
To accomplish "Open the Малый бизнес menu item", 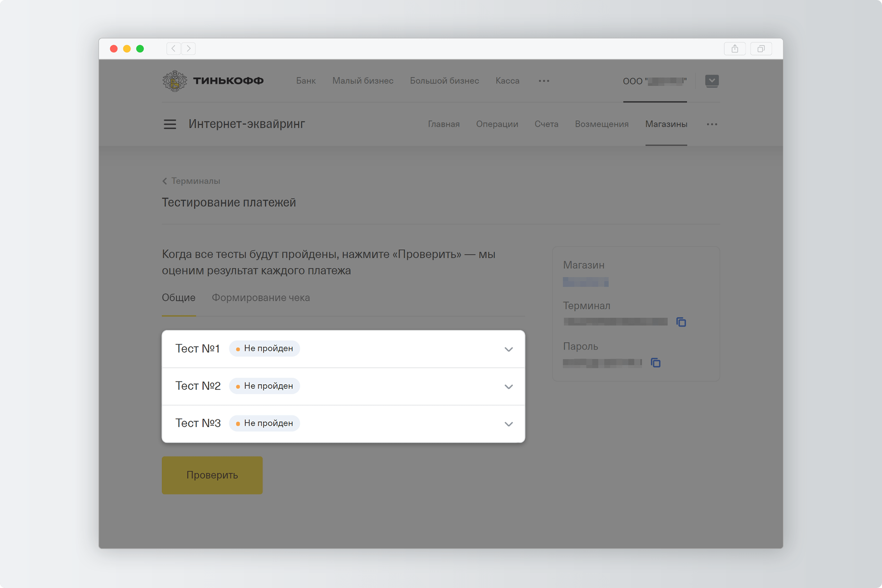I will 362,81.
